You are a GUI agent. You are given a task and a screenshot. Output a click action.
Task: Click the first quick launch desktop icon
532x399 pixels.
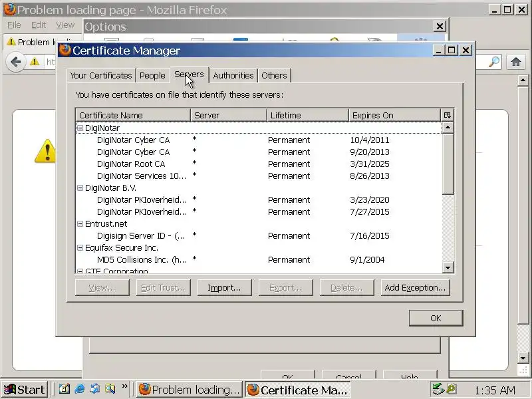(x=64, y=388)
